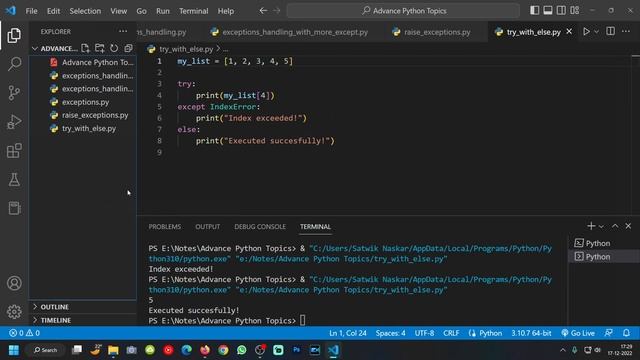The width and height of the screenshot is (640, 360).
Task: Open errors and warnings in status bar
Action: pyautogui.click(x=24, y=333)
